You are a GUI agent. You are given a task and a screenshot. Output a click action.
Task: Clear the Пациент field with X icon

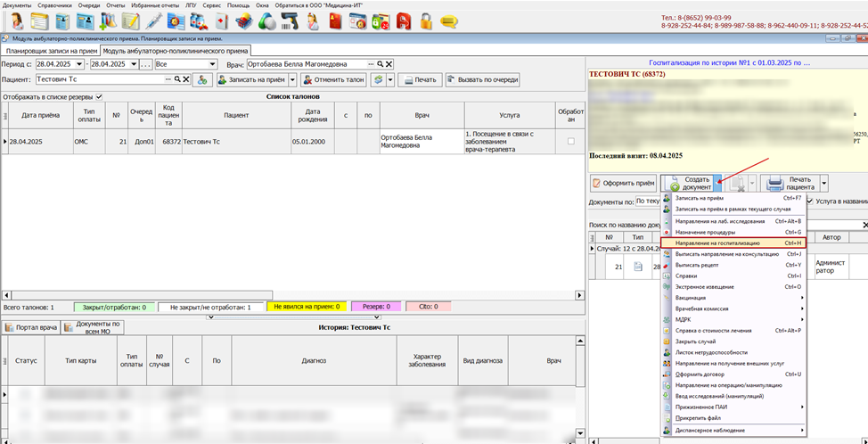click(x=186, y=79)
